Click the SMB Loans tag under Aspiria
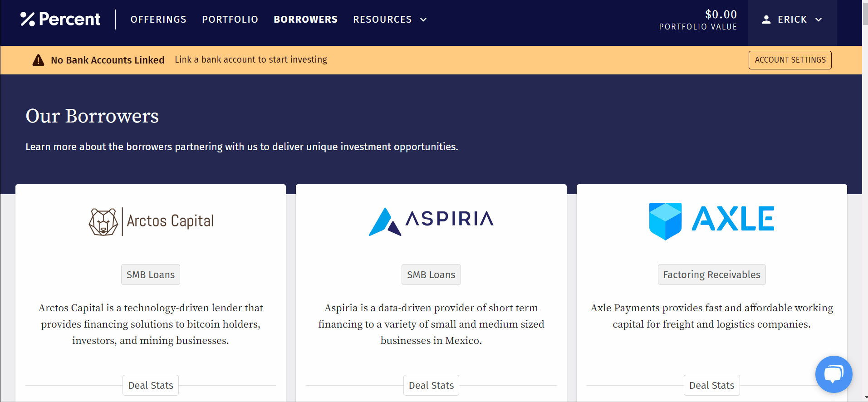 point(431,275)
